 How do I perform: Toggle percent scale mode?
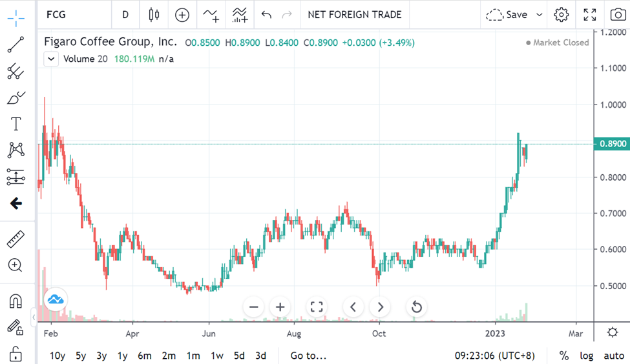coord(564,356)
